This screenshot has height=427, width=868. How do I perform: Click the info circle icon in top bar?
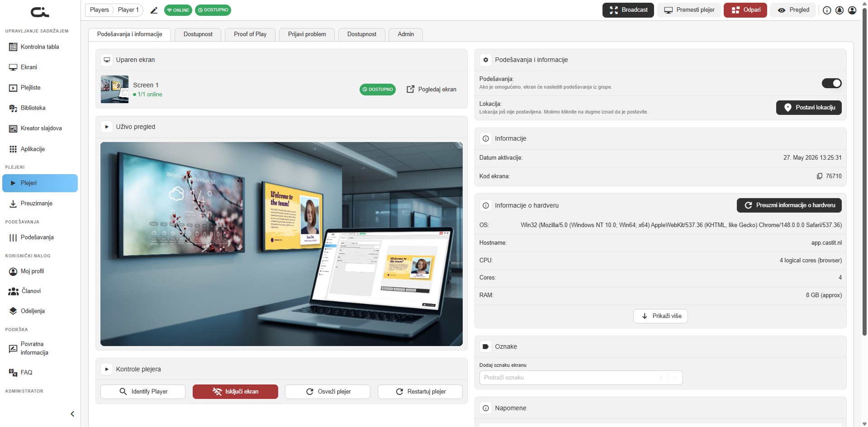click(827, 10)
